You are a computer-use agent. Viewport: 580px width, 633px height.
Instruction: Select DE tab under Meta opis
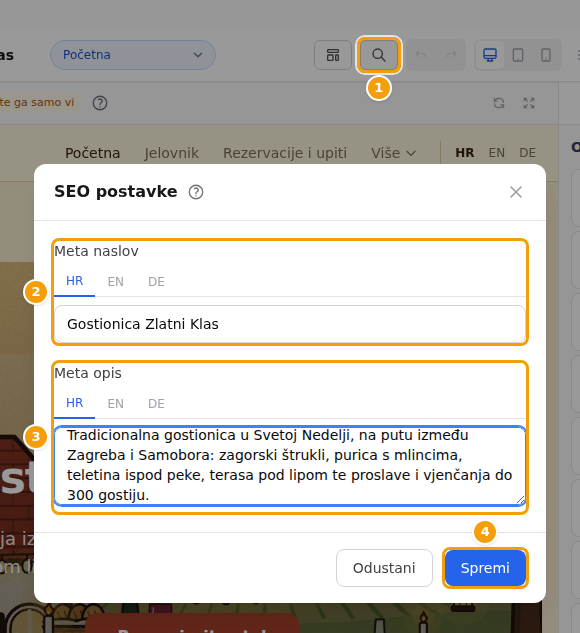(x=156, y=403)
